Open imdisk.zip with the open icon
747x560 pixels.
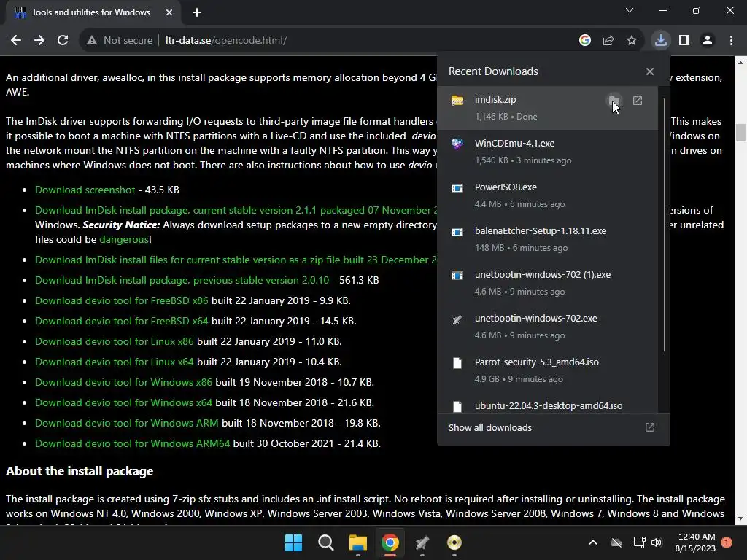point(638,101)
